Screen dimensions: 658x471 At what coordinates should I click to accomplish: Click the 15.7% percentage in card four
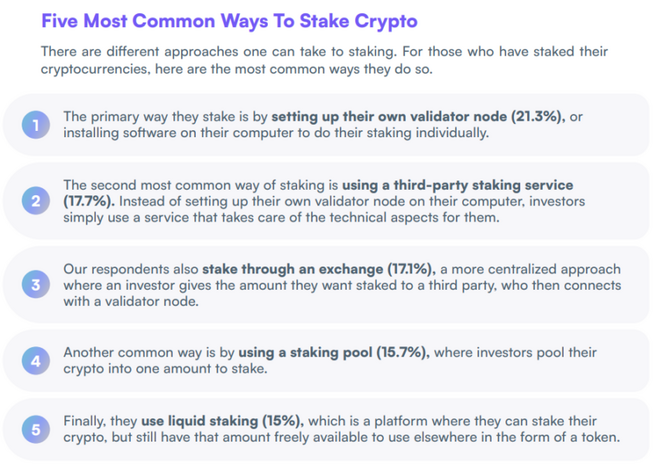(x=403, y=352)
